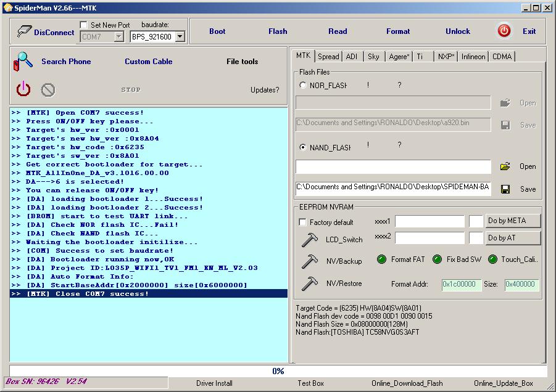Click the green Fix Bad SW indicator
Viewport: 556px width, 392px height.
pyautogui.click(x=438, y=259)
